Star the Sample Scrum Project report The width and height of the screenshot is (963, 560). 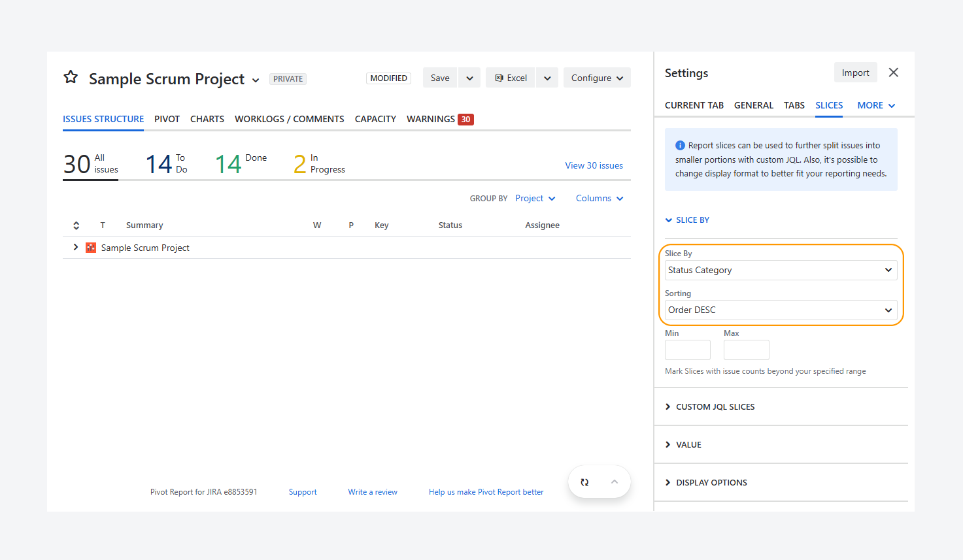click(x=71, y=78)
